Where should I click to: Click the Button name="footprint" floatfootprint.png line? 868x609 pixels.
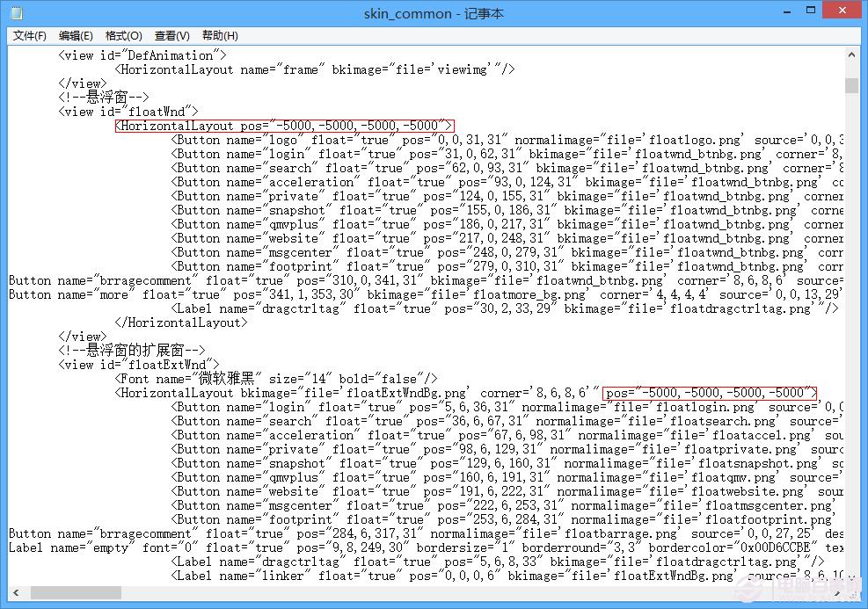503,520
